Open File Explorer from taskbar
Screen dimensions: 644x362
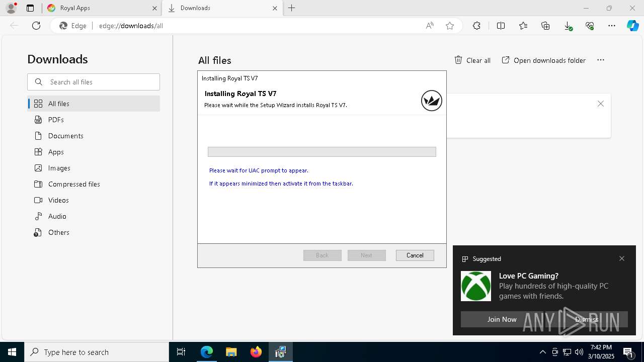click(x=231, y=352)
